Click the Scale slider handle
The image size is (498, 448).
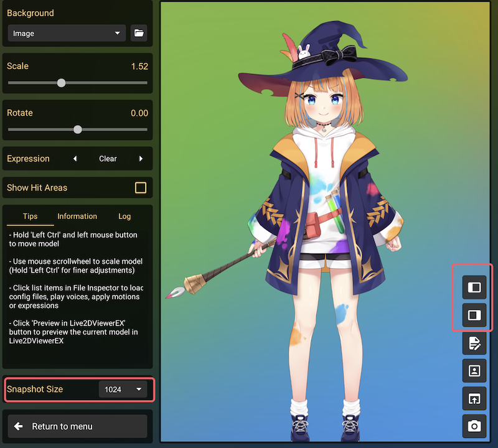point(61,83)
